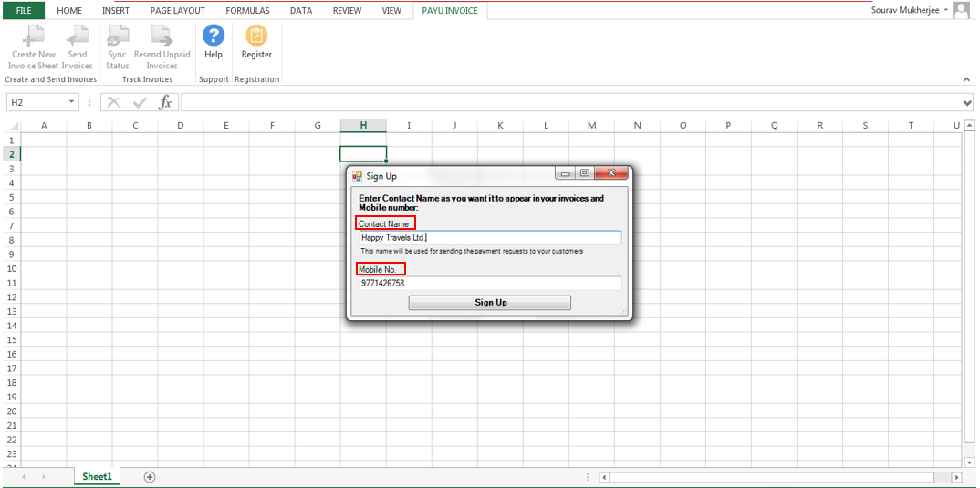Switch to the REVIEW tab
This screenshot has width=980, height=488.
coord(347,11)
